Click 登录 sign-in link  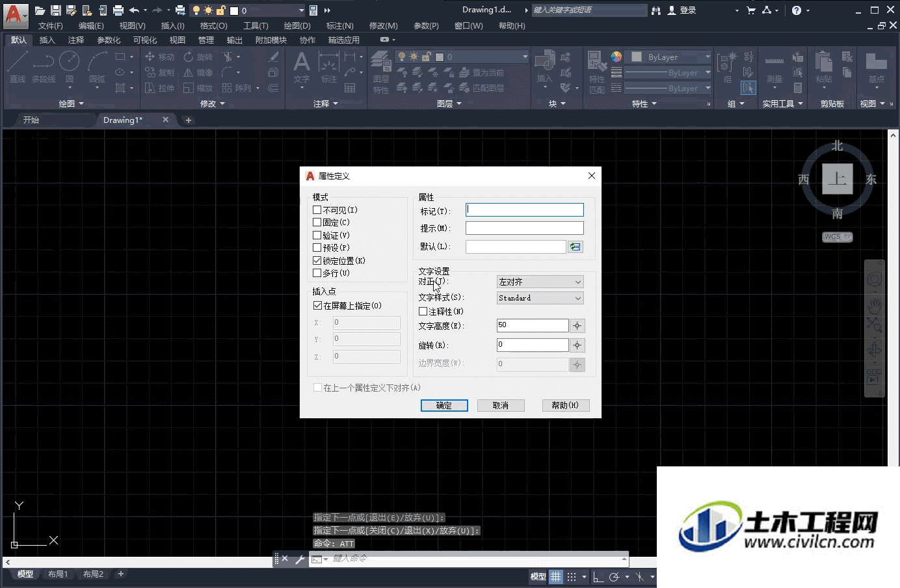[x=682, y=10]
